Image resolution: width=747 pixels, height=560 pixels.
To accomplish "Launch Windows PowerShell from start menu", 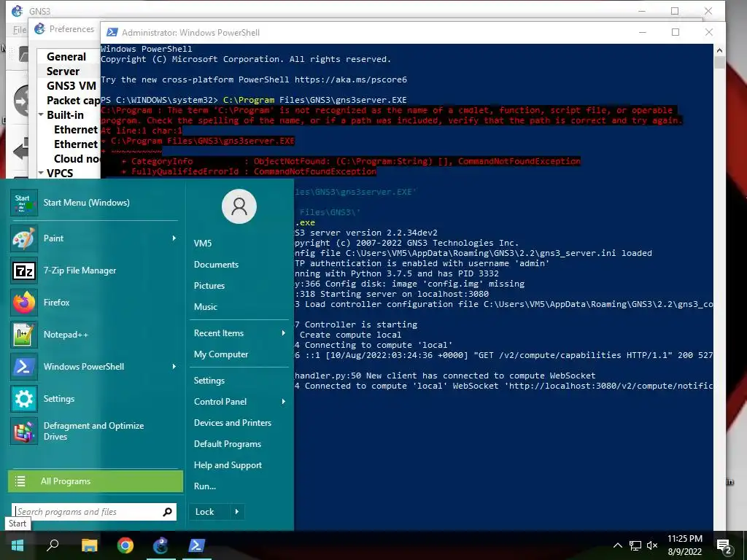I will click(94, 367).
